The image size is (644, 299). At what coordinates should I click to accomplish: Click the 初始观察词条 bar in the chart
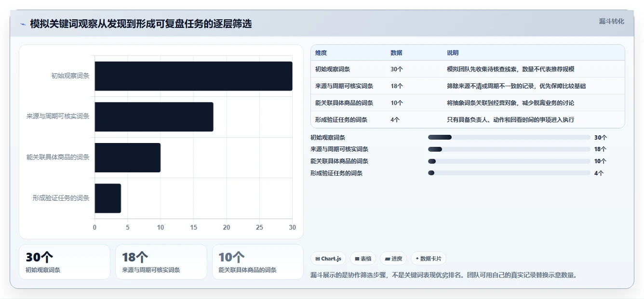(x=193, y=76)
